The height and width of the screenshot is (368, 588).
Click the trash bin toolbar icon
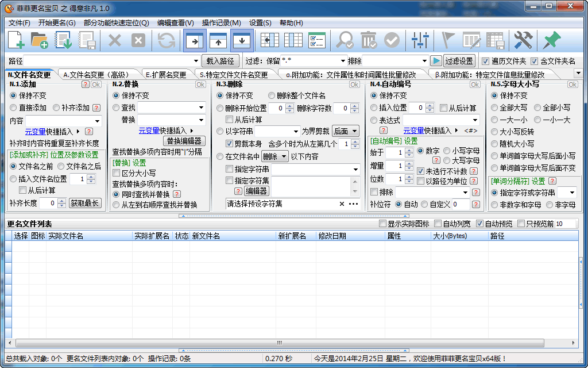tap(368, 40)
